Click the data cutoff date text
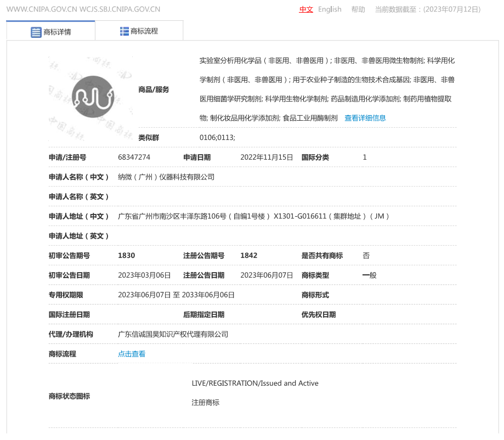The height and width of the screenshot is (440, 504). [x=428, y=9]
